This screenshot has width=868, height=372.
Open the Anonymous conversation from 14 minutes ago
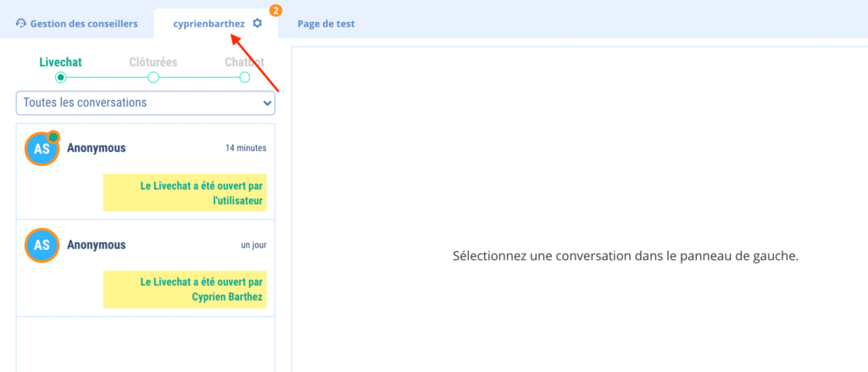coord(145,148)
